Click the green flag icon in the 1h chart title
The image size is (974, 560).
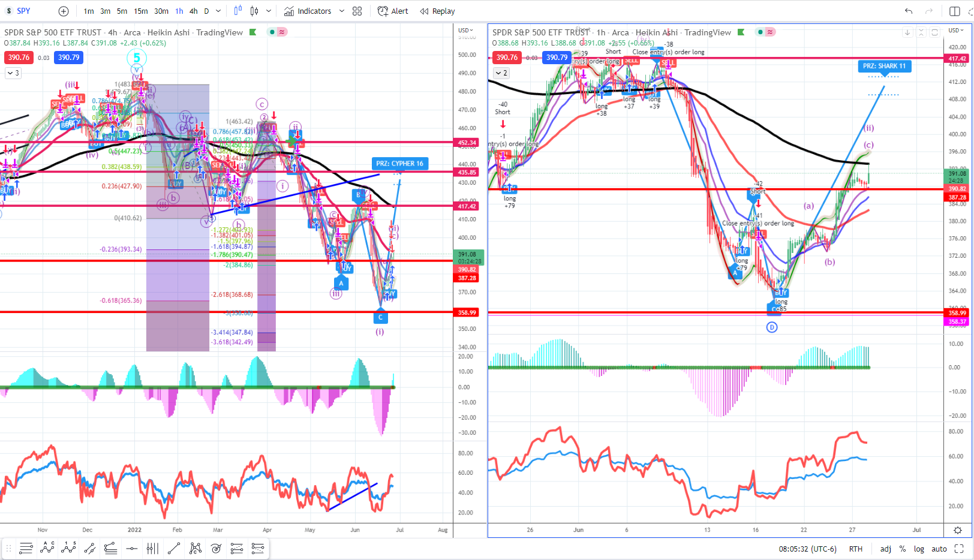point(741,32)
